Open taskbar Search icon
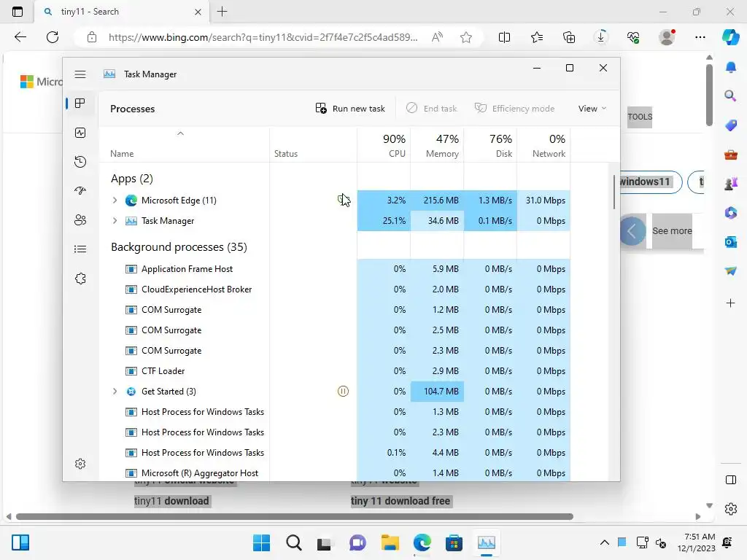The height and width of the screenshot is (560, 747). coord(294,542)
